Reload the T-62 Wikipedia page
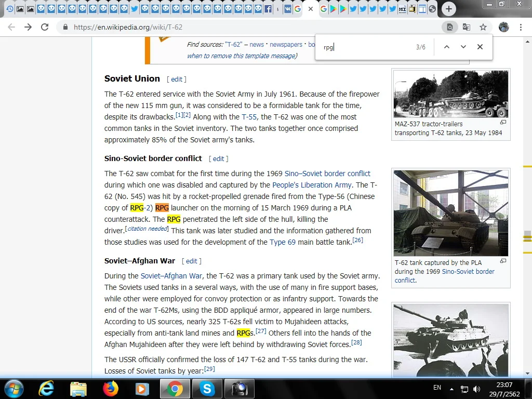The image size is (532, 399). tap(45, 27)
